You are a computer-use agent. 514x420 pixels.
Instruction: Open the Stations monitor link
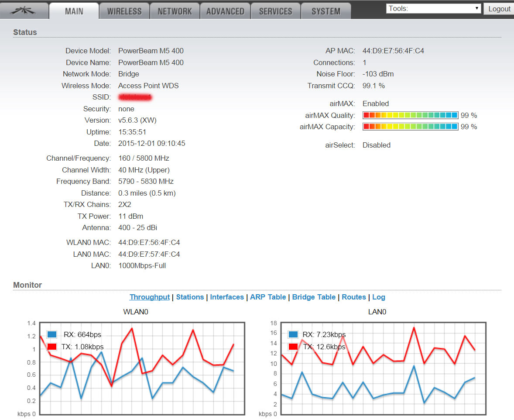[190, 297]
